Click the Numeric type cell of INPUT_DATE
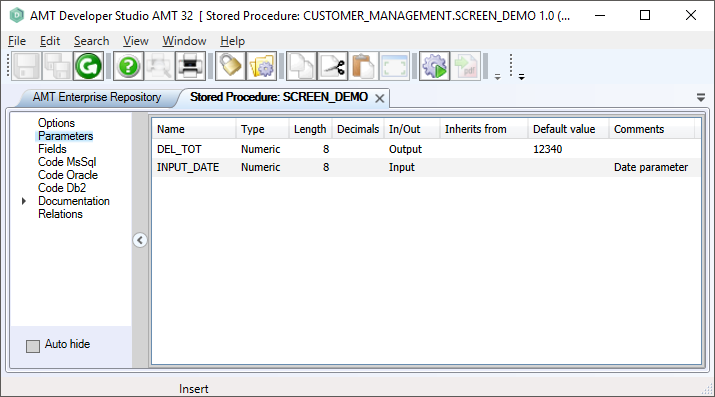The image size is (715, 397). coord(262,167)
